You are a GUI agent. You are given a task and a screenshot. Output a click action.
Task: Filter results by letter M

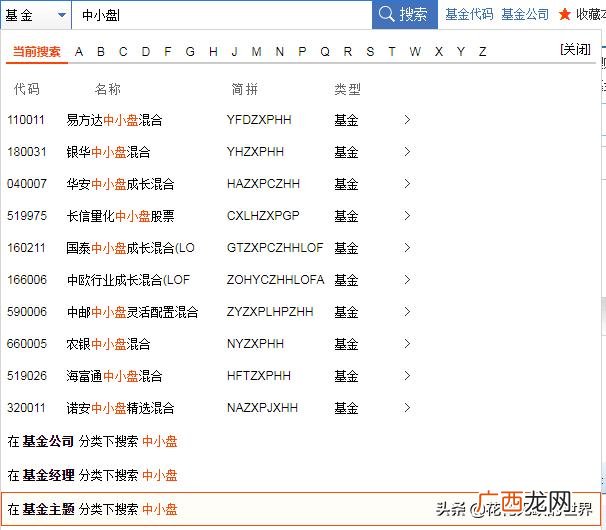pos(256,51)
